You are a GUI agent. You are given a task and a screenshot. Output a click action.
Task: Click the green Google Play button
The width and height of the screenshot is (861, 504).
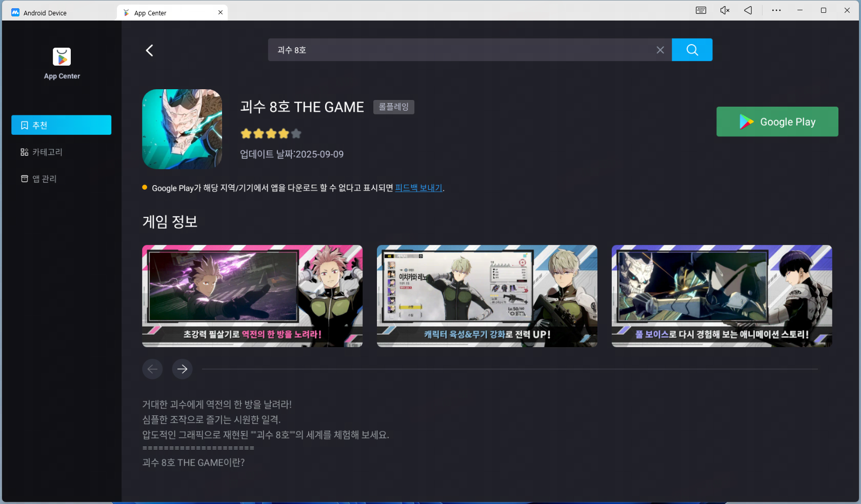(x=777, y=122)
